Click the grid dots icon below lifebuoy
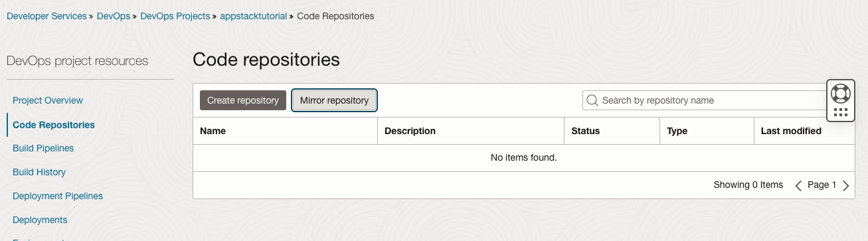 pyautogui.click(x=841, y=112)
